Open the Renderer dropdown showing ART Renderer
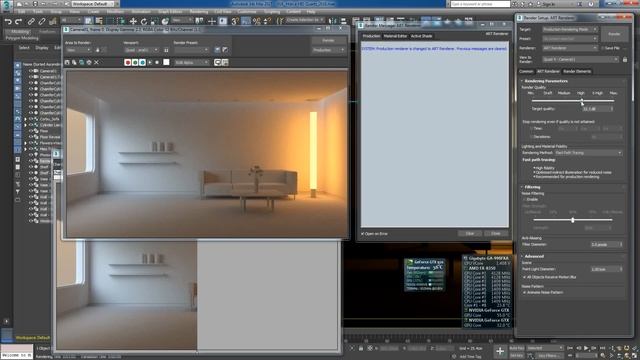The image size is (640, 360). click(570, 48)
